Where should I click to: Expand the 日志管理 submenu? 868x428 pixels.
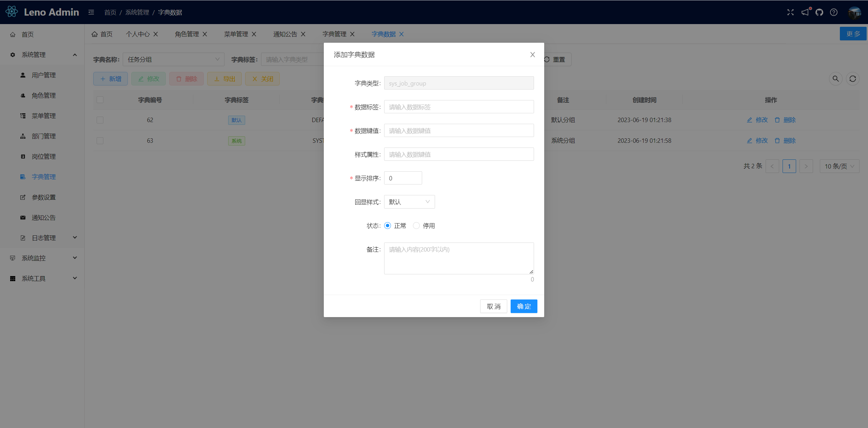click(44, 238)
